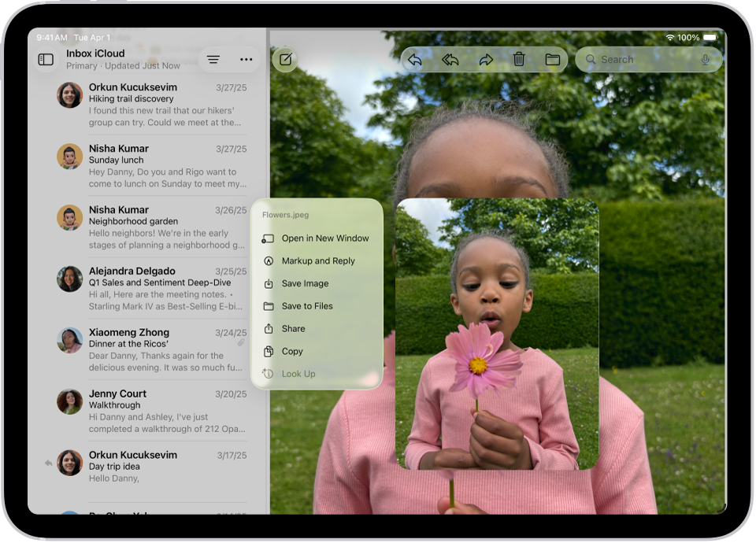Tap the flower photo preview thumbnail
Screen dimensions: 756x543
pos(497,334)
